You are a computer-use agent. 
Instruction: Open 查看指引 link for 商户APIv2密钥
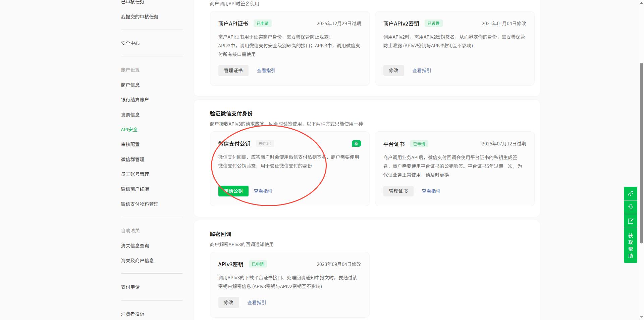(422, 71)
